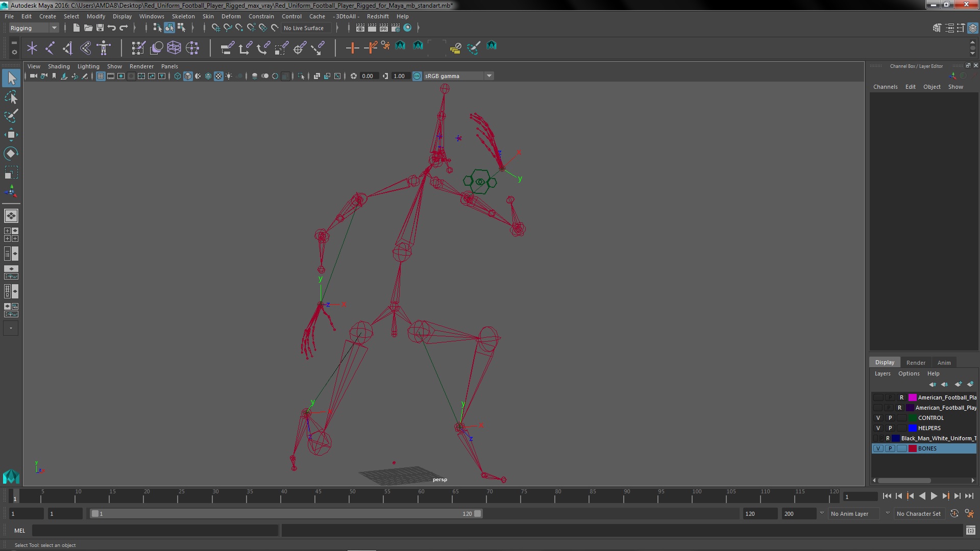
Task: Activate the Rotate tool in the toolbox
Action: (11, 154)
